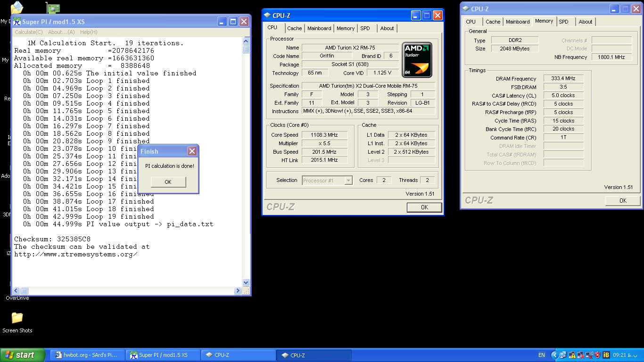The height and width of the screenshot is (362, 644).
Task: Click the 09:21 taskbar clock
Action: (625, 355)
